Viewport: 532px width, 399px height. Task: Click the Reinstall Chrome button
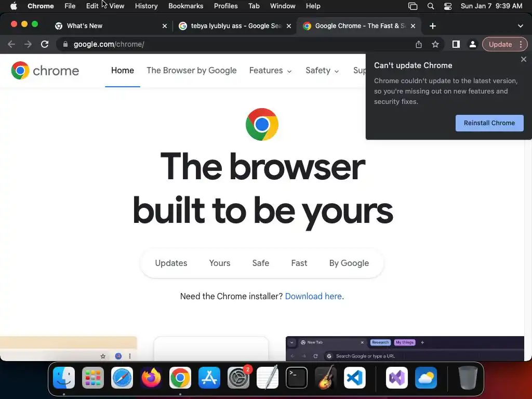tap(489, 123)
